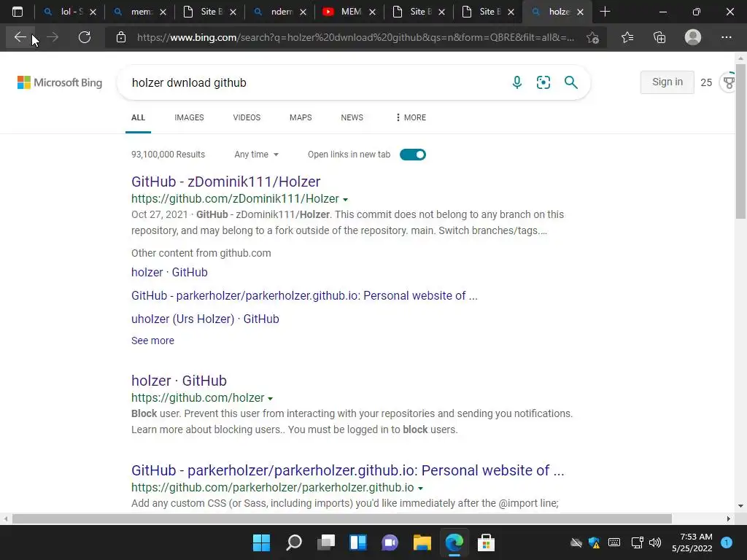Open large parkerholzer.github.io Personal website result title
The width and height of the screenshot is (747, 560).
348,470
